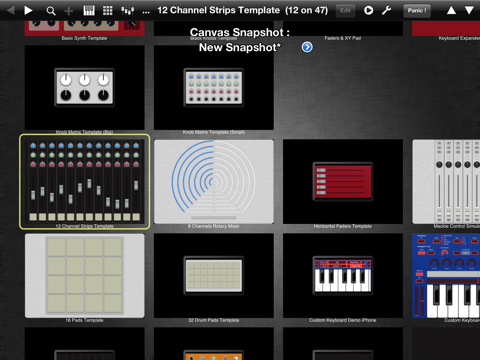Open the ellipsis more options menu
480x360 pixels.
coord(146,12)
